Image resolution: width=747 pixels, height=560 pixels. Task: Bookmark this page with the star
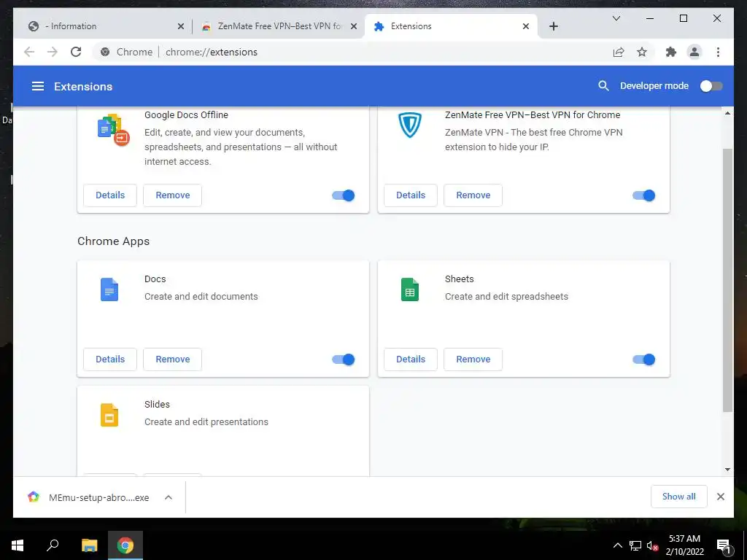tap(642, 52)
